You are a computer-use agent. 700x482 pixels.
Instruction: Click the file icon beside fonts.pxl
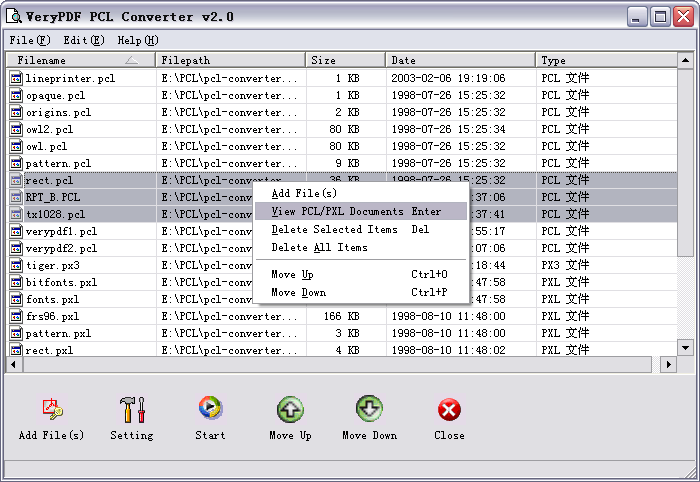(x=16, y=299)
